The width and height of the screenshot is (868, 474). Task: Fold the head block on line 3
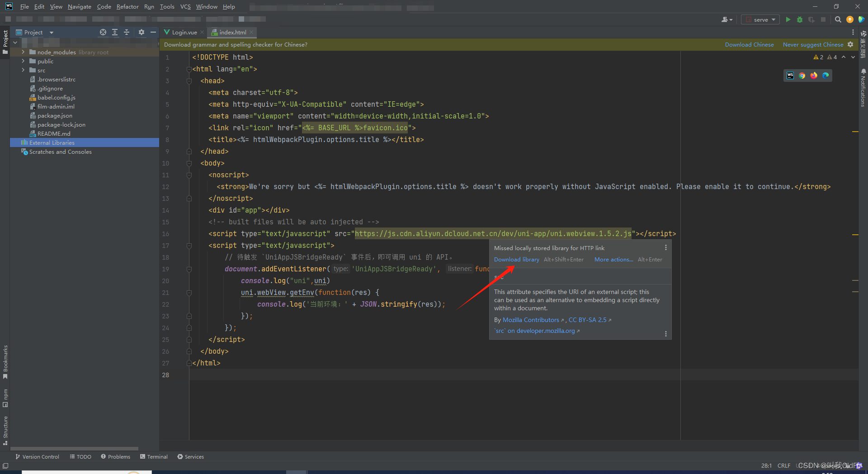click(189, 81)
